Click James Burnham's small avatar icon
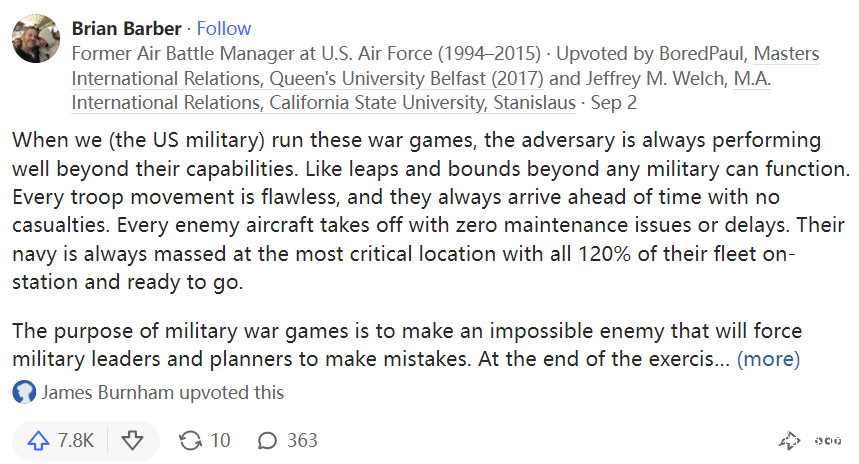Viewport: 859px width, 464px height. (x=23, y=393)
